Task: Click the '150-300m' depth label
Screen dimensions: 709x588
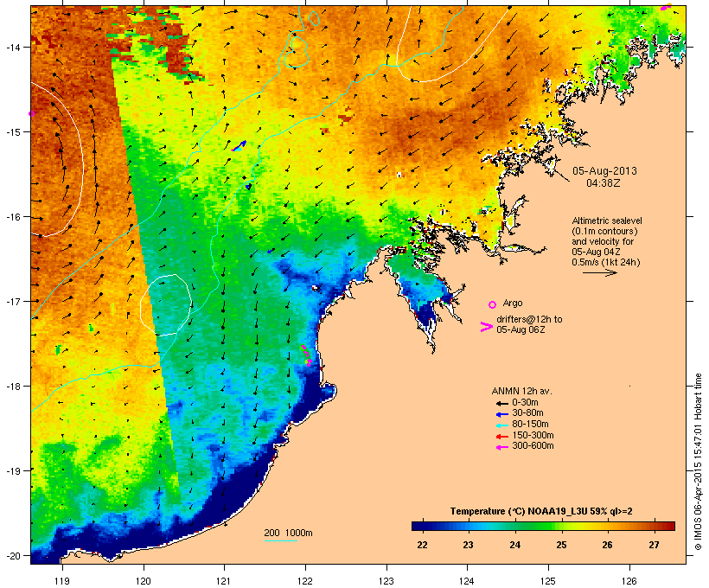Action: (533, 435)
